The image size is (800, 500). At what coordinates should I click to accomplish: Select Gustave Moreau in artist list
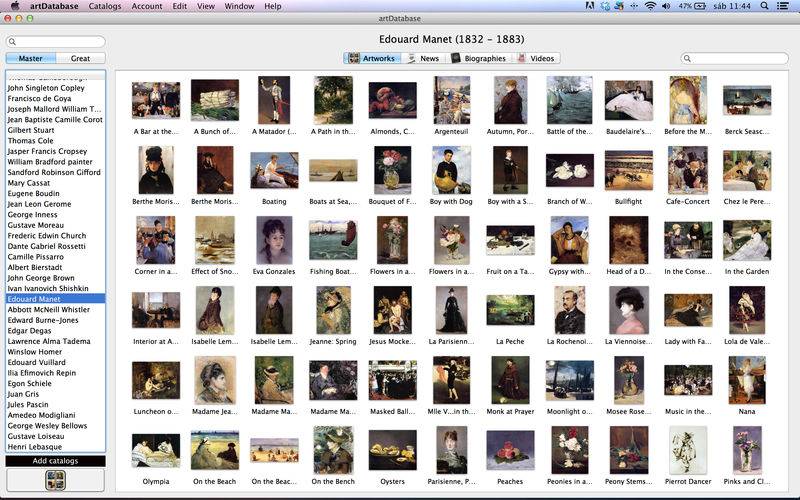(55, 225)
